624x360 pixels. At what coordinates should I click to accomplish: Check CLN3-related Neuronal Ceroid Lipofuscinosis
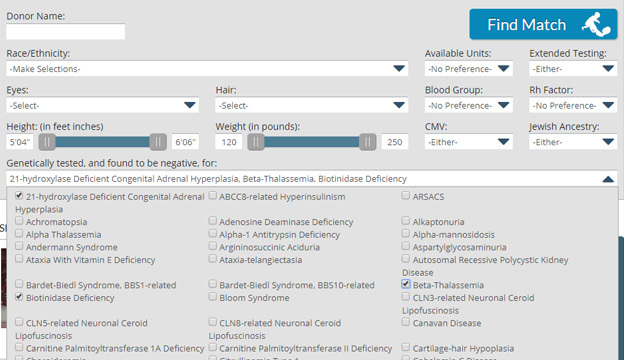pos(406,296)
